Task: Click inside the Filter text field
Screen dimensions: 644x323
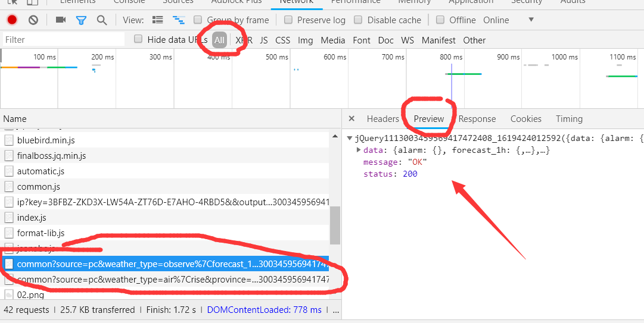Action: (x=64, y=40)
